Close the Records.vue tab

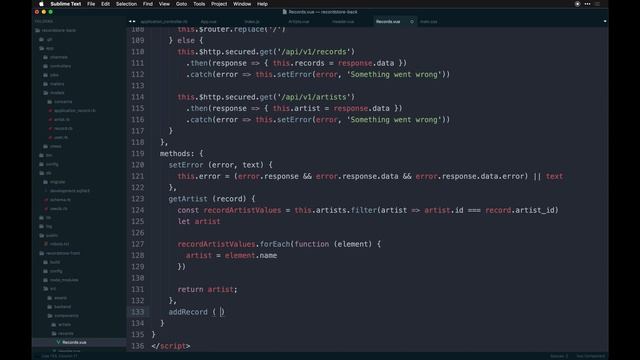(x=411, y=22)
